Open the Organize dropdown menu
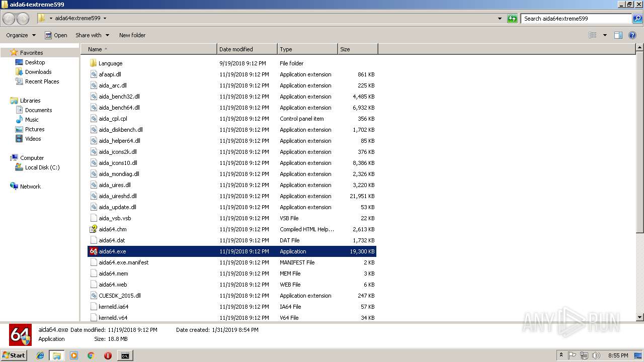Viewport: 644px width, 362px height. click(x=21, y=35)
